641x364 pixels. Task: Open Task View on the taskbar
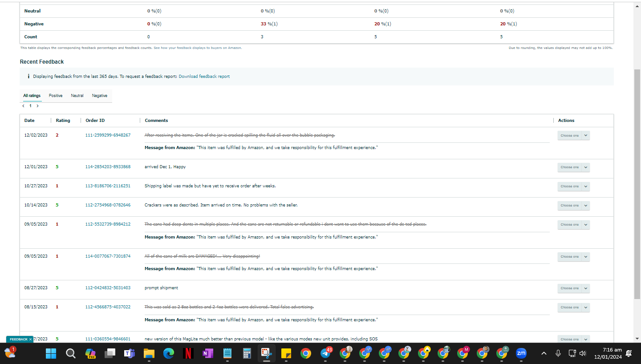point(110,353)
